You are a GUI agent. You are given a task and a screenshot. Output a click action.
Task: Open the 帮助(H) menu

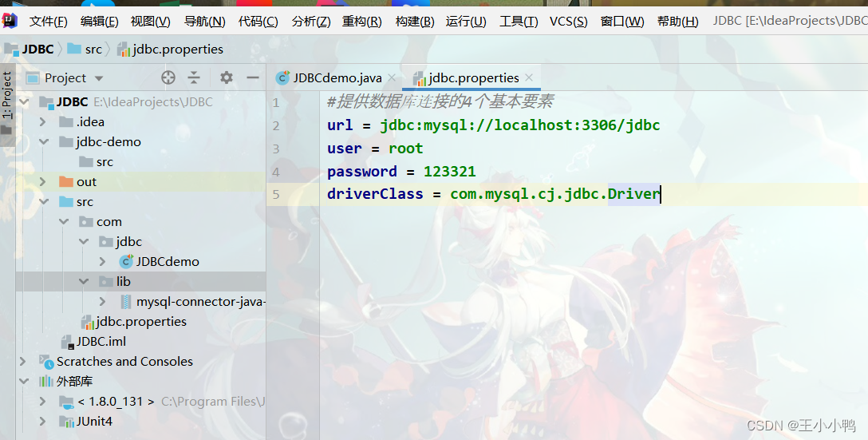point(677,22)
